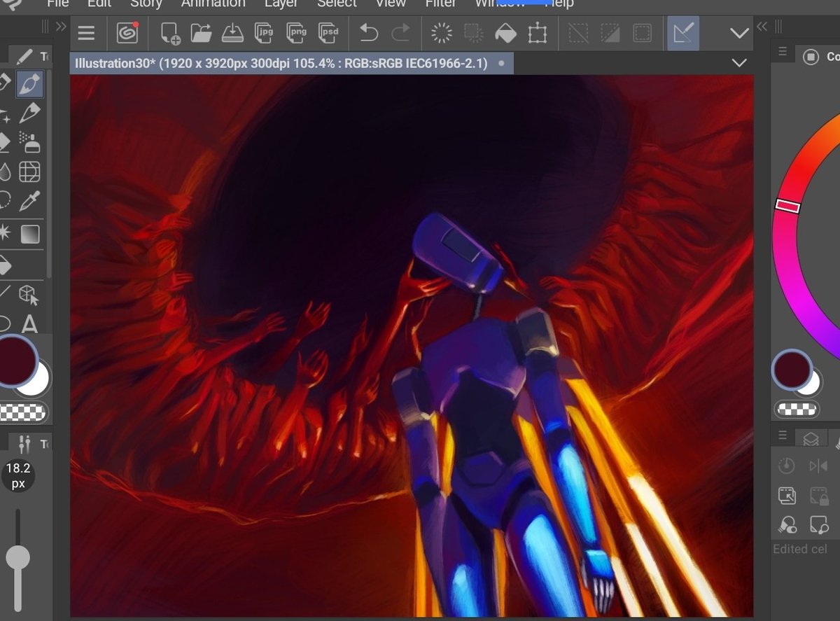Select the Eyedropper tool
This screenshot has height=621, width=840.
click(x=29, y=202)
